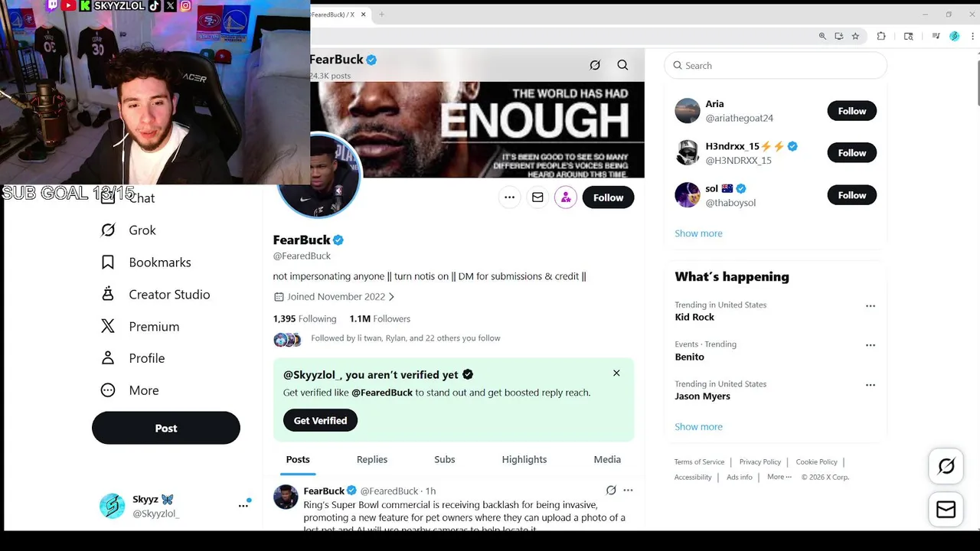The image size is (980, 551).
Task: Follow the FearBuck account
Action: (x=608, y=197)
